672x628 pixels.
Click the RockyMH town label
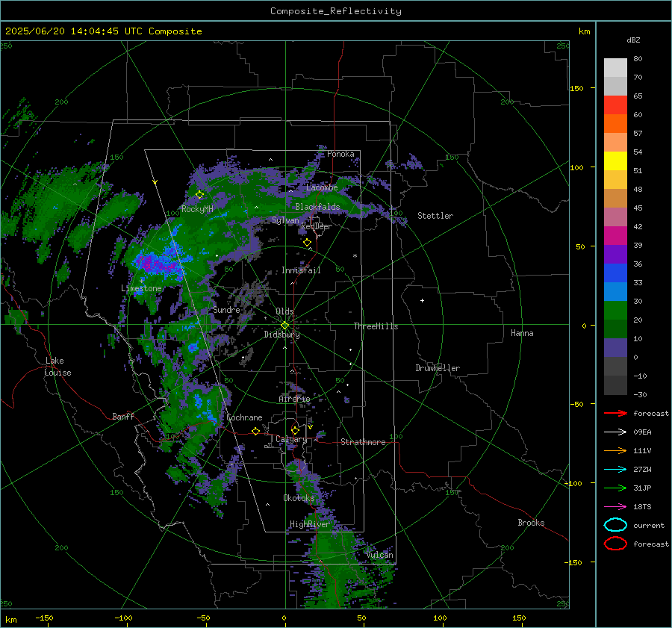coord(197,209)
